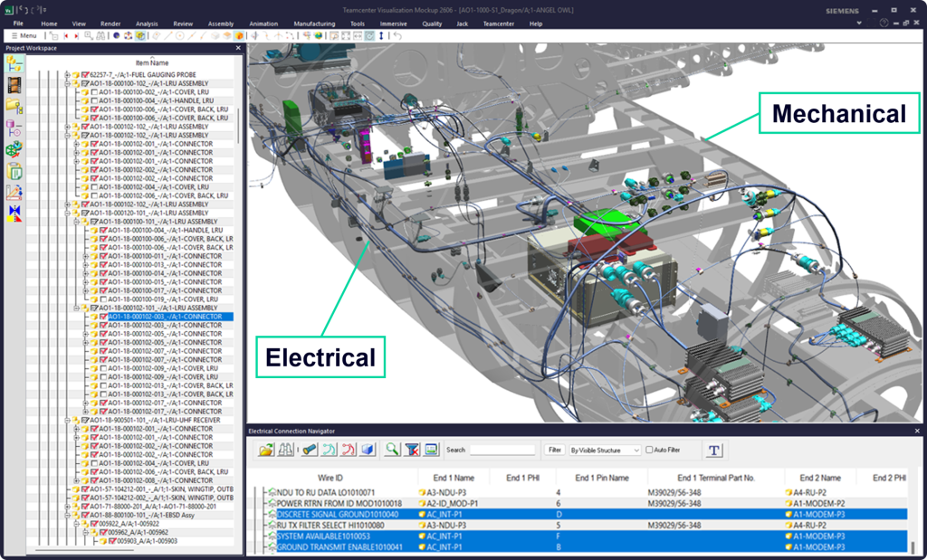
Task: Focus the Search field in Connection Navigator
Action: tap(502, 451)
